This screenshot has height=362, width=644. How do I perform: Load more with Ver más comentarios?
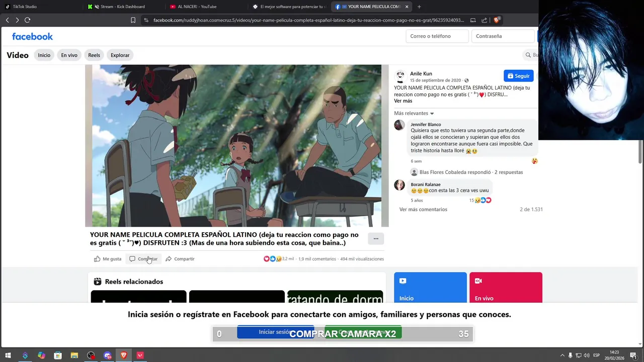point(423,209)
